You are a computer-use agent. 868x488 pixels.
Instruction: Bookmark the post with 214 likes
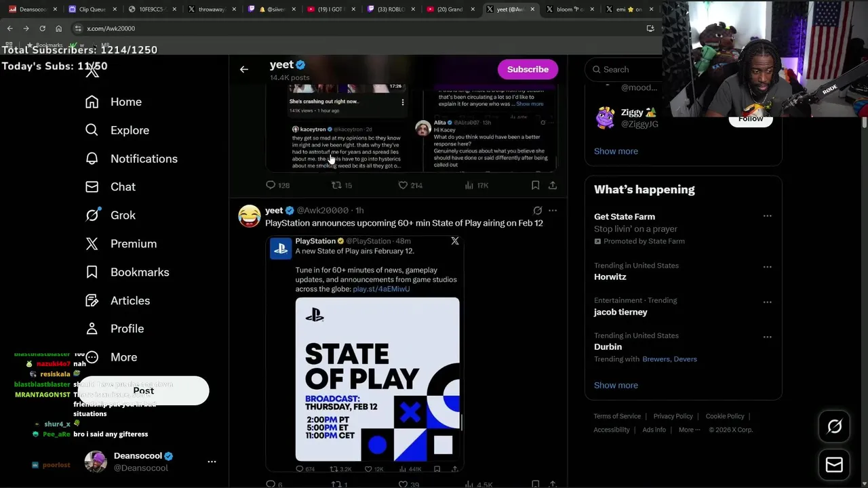click(x=535, y=185)
